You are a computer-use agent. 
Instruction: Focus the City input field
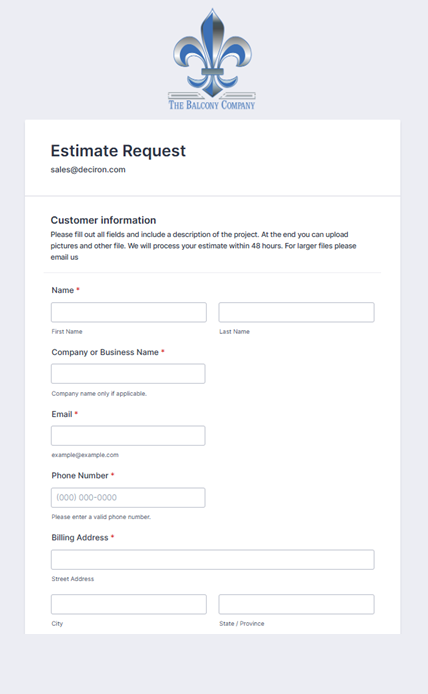click(129, 604)
